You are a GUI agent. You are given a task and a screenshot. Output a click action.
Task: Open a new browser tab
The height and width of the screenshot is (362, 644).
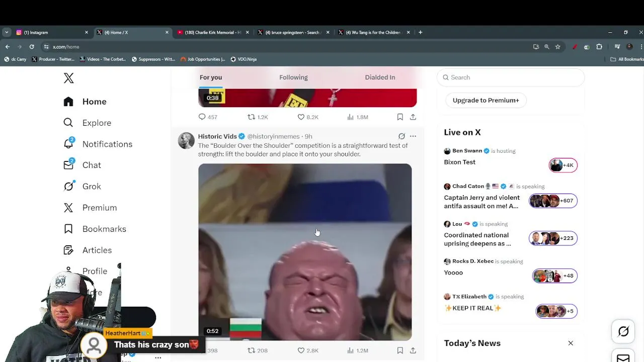[421, 32]
